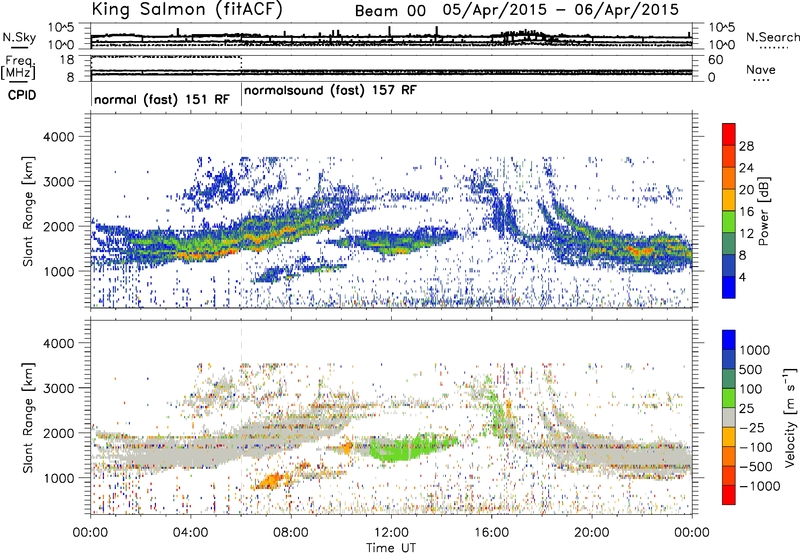Image resolution: width=800 pixels, height=554 pixels.
Task: Click the '04:00' time axis tick label
Action: pyautogui.click(x=190, y=533)
